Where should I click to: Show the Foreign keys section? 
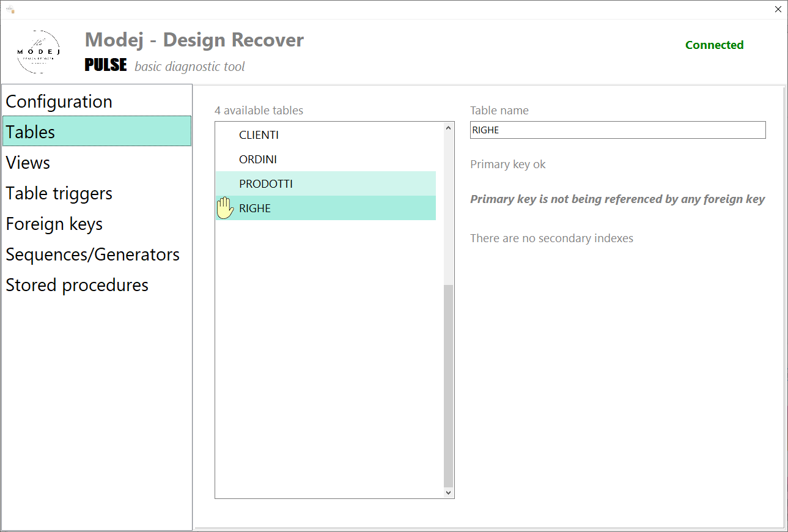[x=97, y=224]
